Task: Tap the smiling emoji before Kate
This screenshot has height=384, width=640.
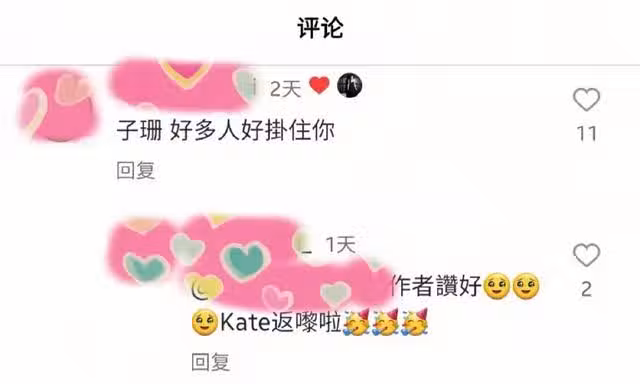Action: [x=204, y=323]
